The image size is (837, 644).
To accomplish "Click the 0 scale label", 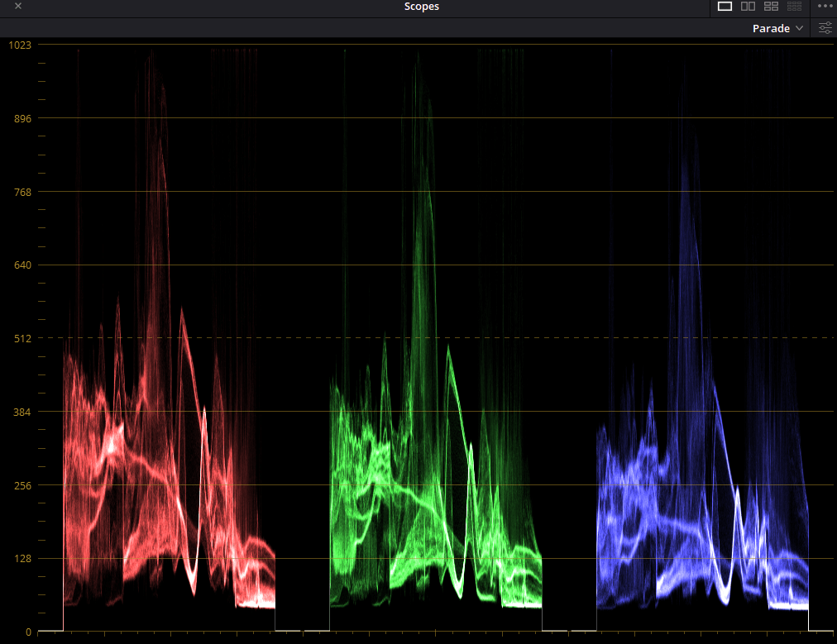I will point(28,632).
